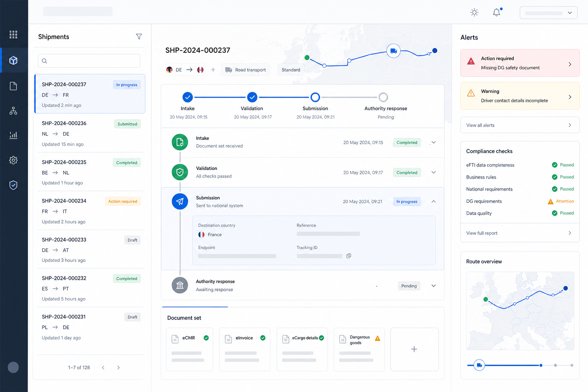588x392 pixels.
Task: Click the Submission In progress status badge
Action: (407, 201)
